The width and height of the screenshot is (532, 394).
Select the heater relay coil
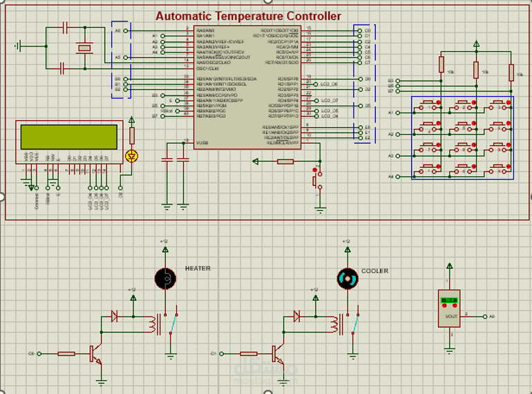[152, 324]
